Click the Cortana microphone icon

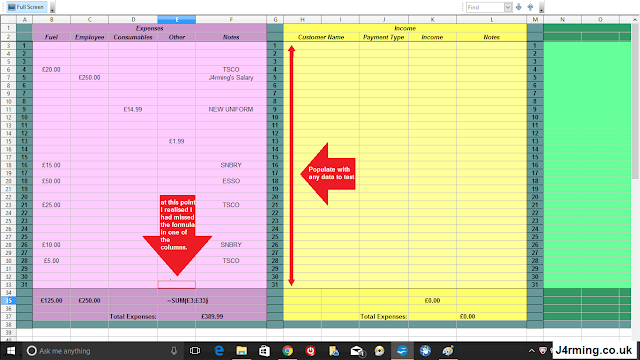(x=174, y=351)
